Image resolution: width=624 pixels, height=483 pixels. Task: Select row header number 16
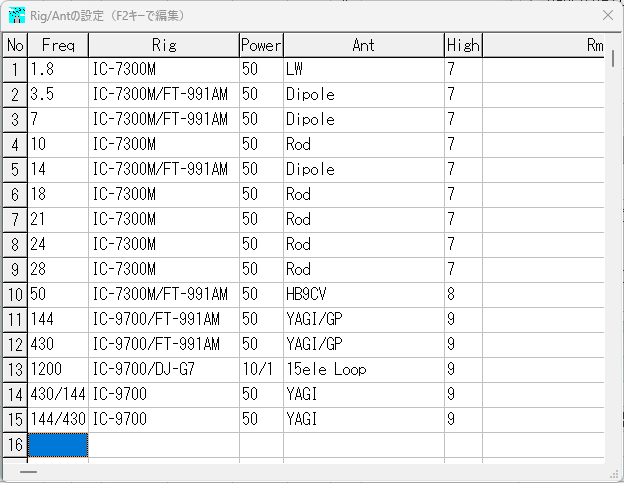click(15, 445)
